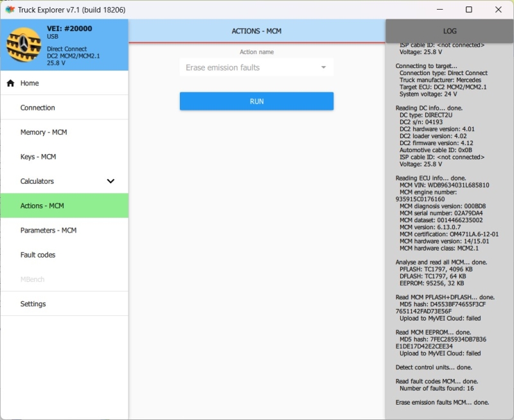Go to the Connection menu item
This screenshot has height=420, width=514.
(x=65, y=107)
